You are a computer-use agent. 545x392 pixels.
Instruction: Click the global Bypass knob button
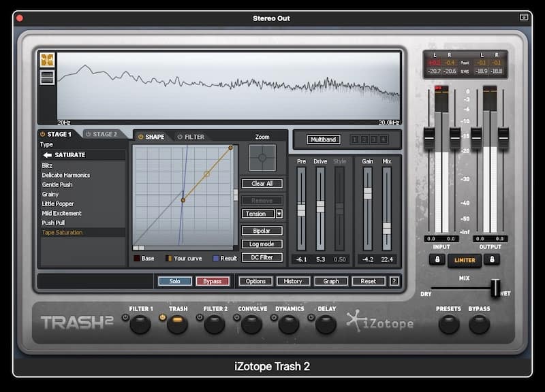pyautogui.click(x=480, y=325)
